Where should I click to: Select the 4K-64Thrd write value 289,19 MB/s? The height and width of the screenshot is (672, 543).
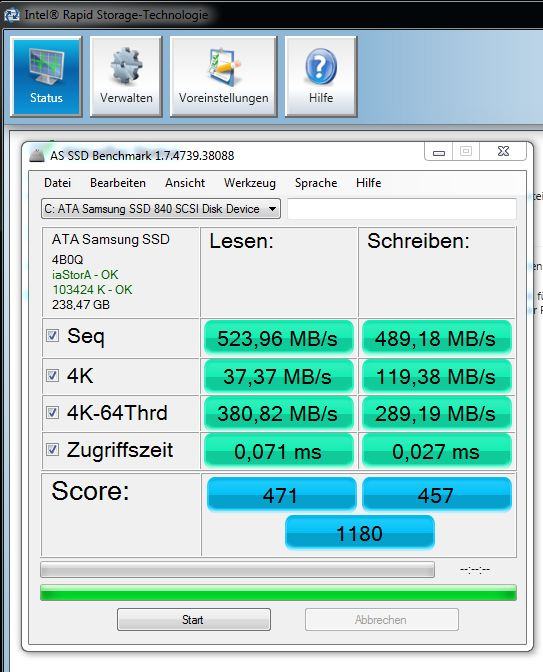[437, 413]
